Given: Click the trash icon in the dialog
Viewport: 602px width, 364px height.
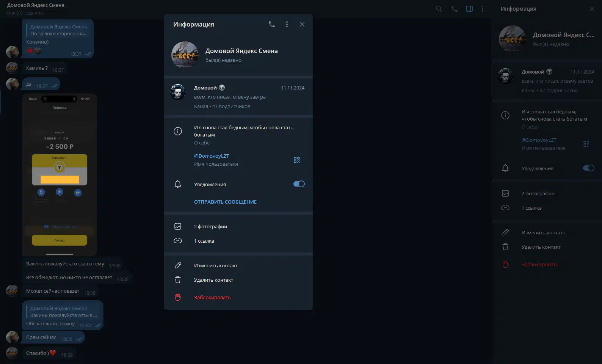Looking at the screenshot, I should [178, 280].
